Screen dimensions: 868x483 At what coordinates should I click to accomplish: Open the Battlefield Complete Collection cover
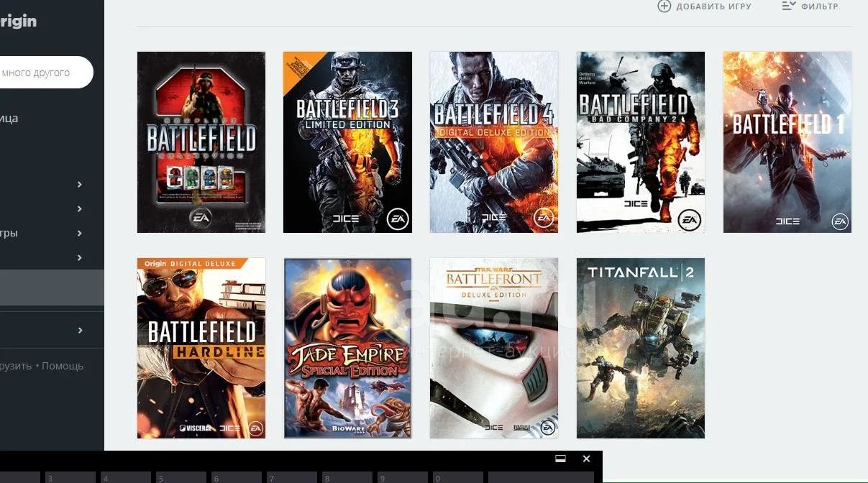[x=201, y=142]
